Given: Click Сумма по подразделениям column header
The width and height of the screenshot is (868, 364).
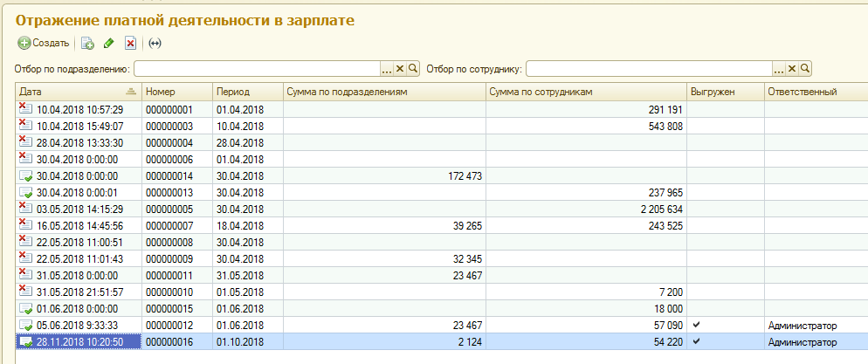Looking at the screenshot, I should point(385,92).
